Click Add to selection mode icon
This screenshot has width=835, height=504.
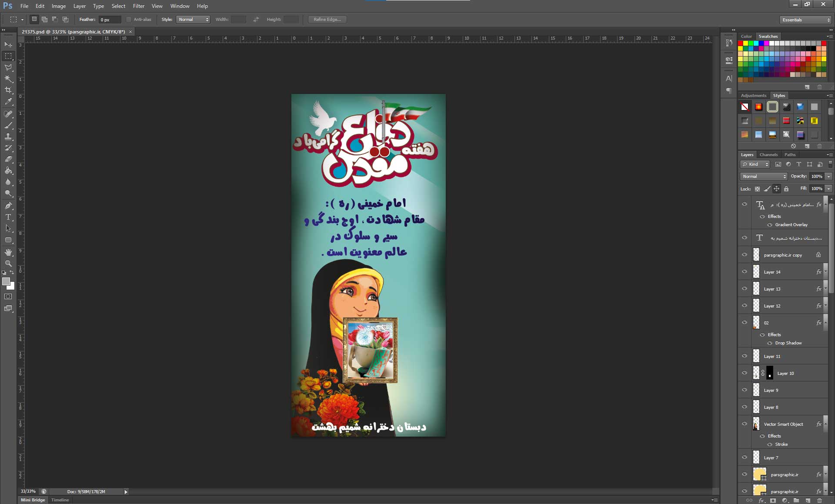44,19
